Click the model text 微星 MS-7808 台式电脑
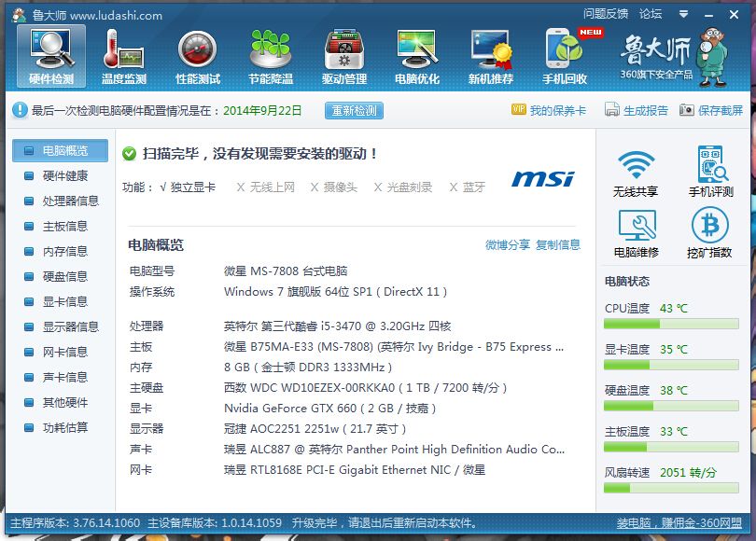 point(286,270)
